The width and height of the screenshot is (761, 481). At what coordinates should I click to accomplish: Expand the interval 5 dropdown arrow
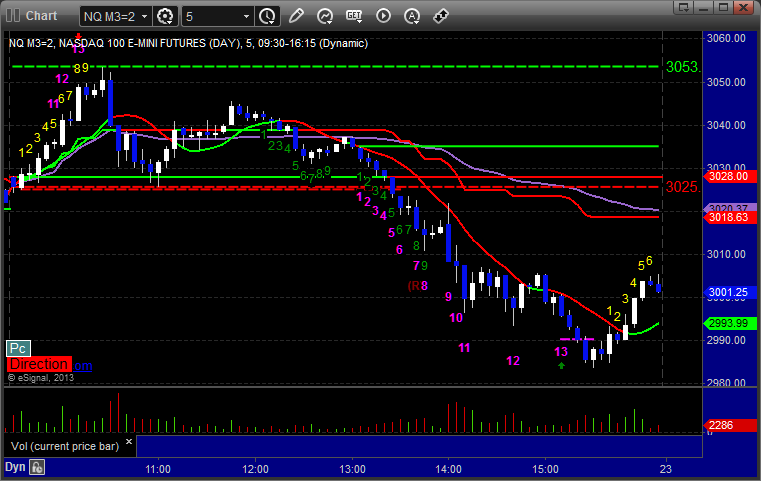246,17
